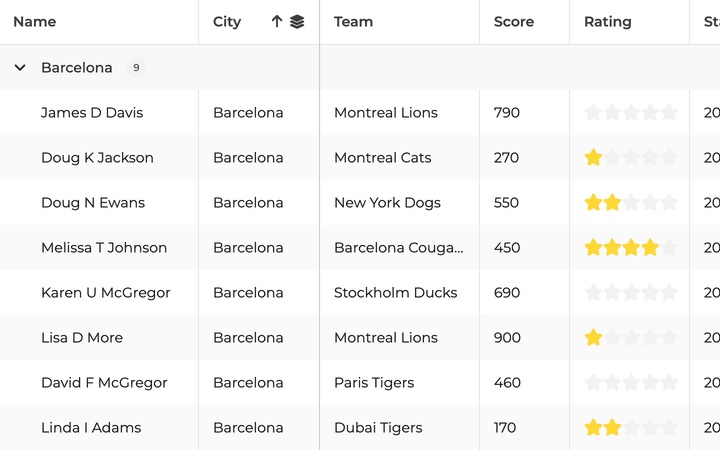Select the Linda I Adams row name
The image size is (720, 450).
(91, 428)
